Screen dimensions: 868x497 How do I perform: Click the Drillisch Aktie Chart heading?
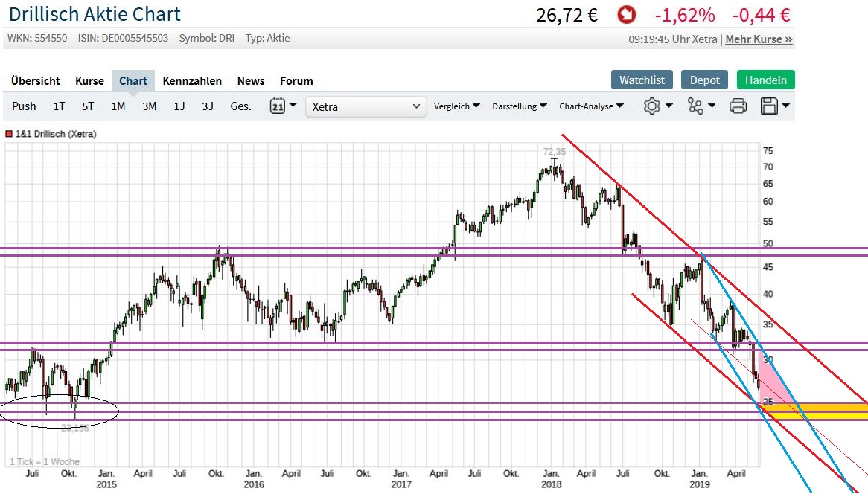[95, 14]
